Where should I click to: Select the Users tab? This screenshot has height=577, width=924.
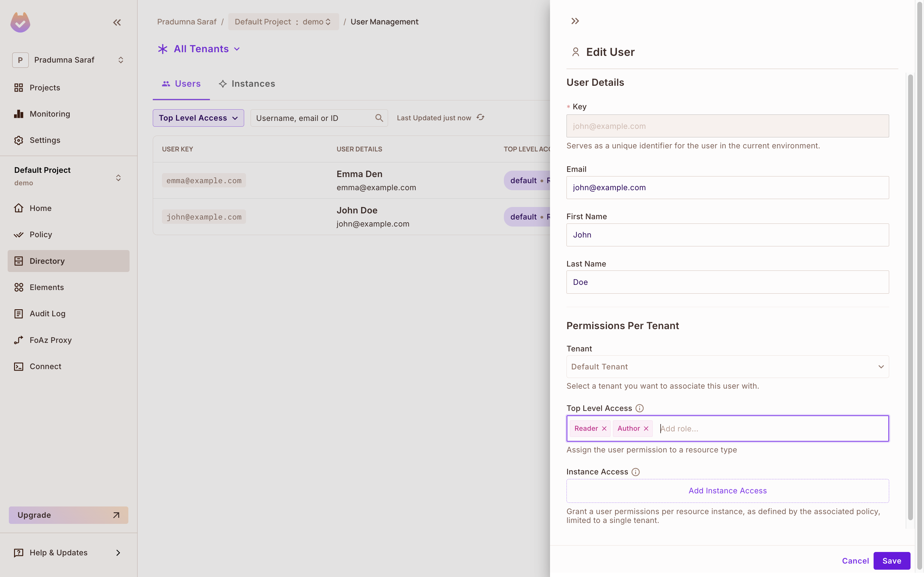click(x=181, y=84)
